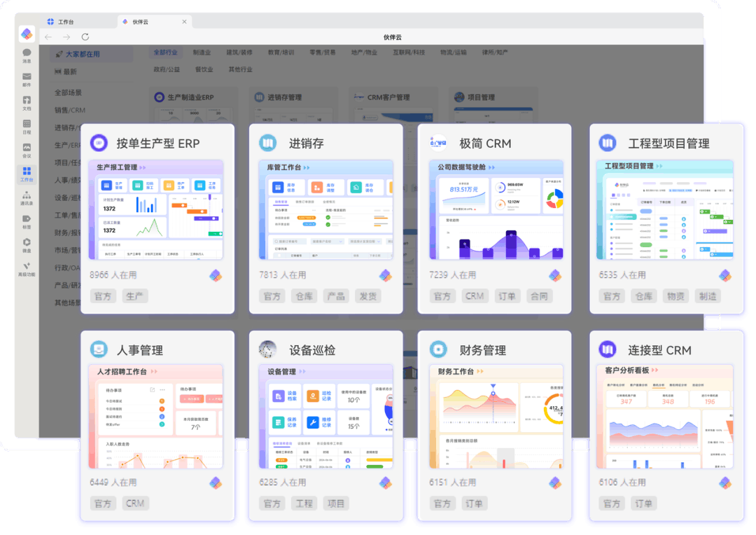Open the 人才招聘工作台 preview thumbnail

coord(156,417)
